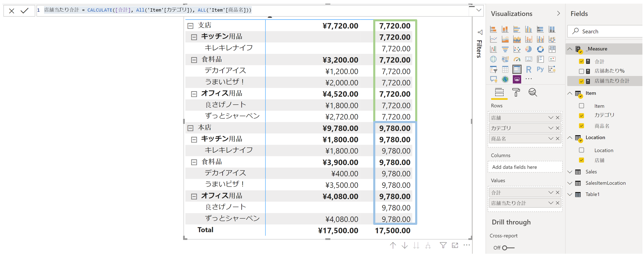This screenshot has width=644, height=261.
Task: Search fields in the Fields pane
Action: (x=605, y=31)
